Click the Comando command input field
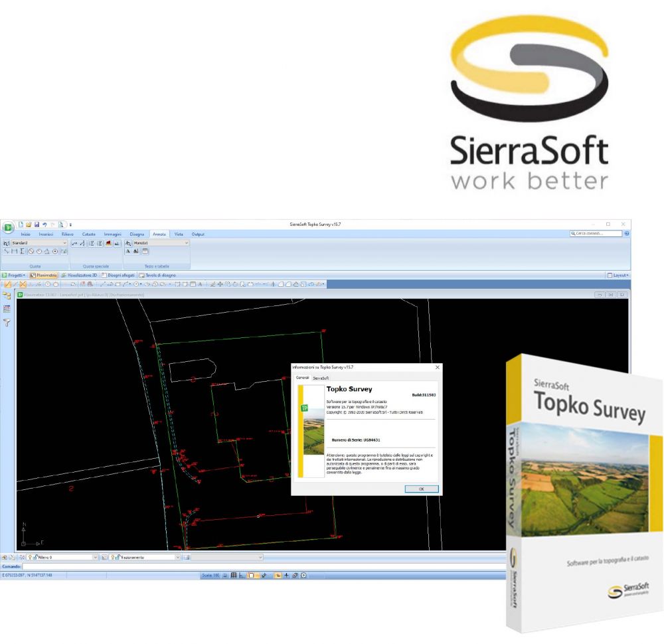The width and height of the screenshot is (664, 644). click(264, 566)
